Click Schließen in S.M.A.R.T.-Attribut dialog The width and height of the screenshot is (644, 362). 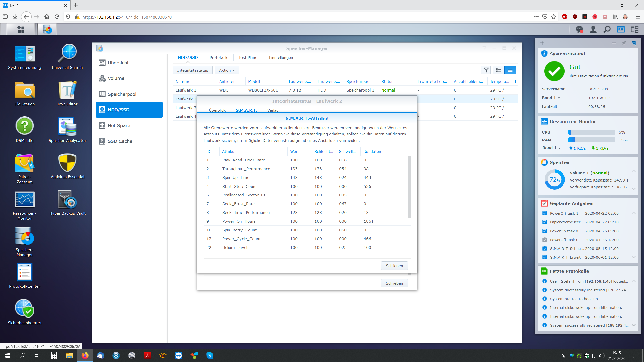point(394,266)
